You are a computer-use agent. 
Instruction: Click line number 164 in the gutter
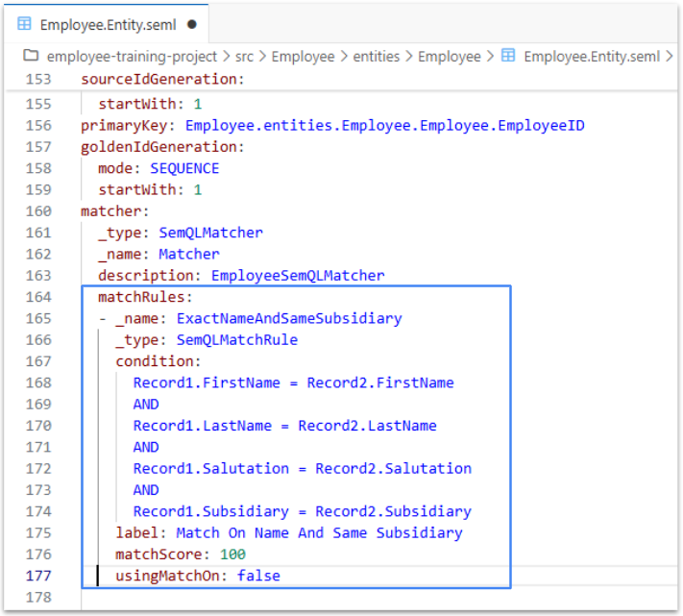37,297
